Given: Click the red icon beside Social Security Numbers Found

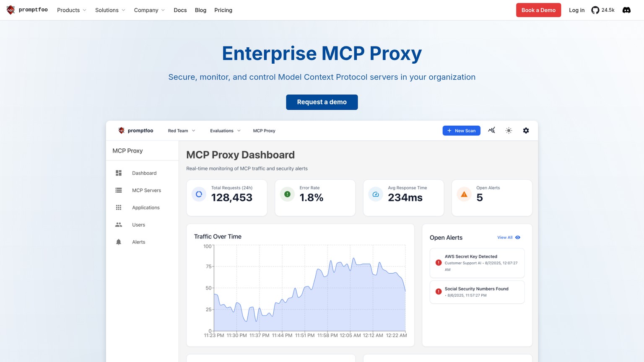Looking at the screenshot, I should [x=439, y=292].
